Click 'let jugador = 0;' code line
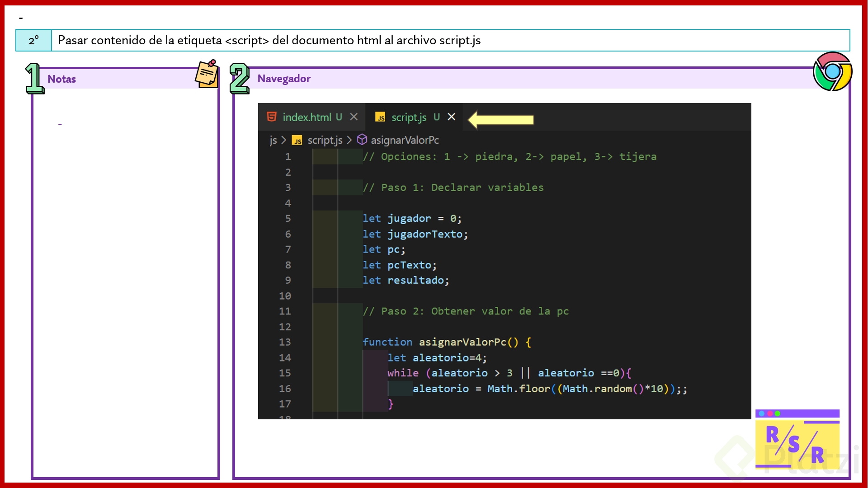Screen dimensions: 868x488 point(412,219)
